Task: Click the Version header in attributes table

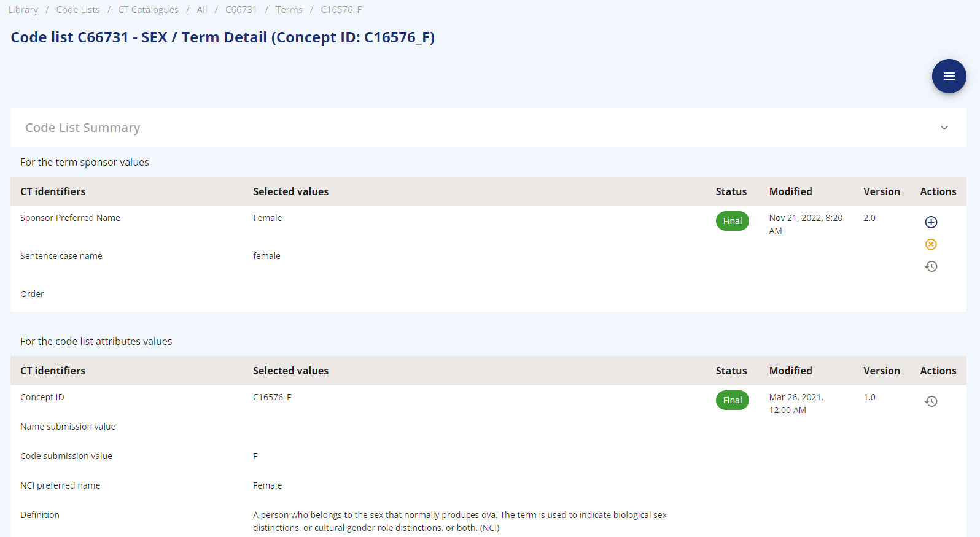Action: (882, 371)
